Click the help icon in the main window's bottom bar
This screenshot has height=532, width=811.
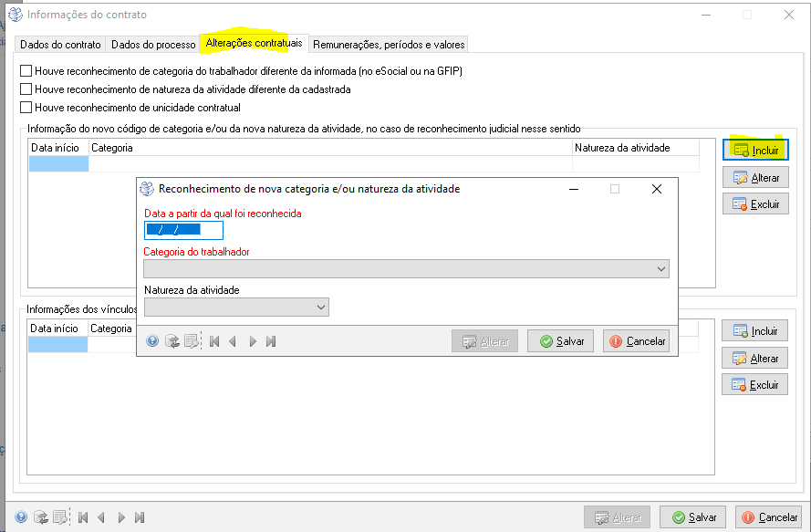click(x=21, y=517)
